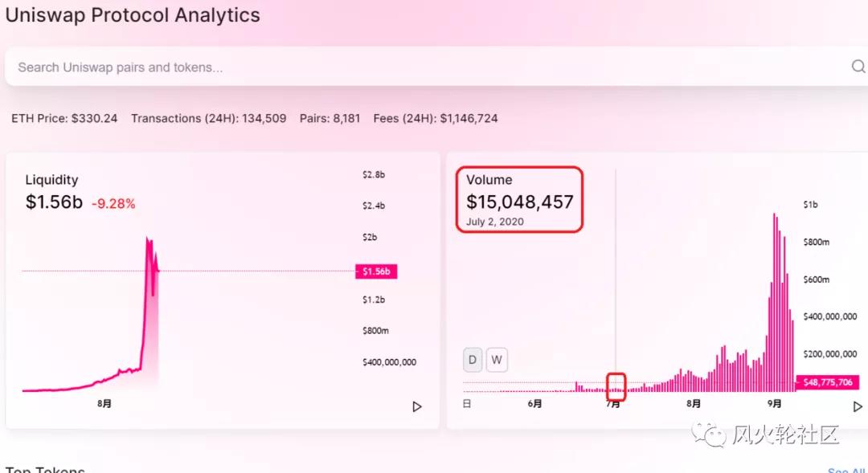Click the WeChat logo watermark icon
The width and height of the screenshot is (868, 473).
pyautogui.click(x=711, y=434)
